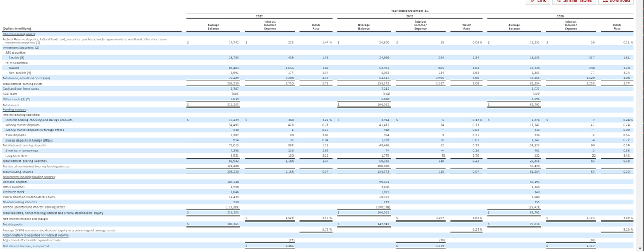The image size is (644, 251).
Task: Select the Federal Reserve deposits row label
Action: (x=84, y=40)
